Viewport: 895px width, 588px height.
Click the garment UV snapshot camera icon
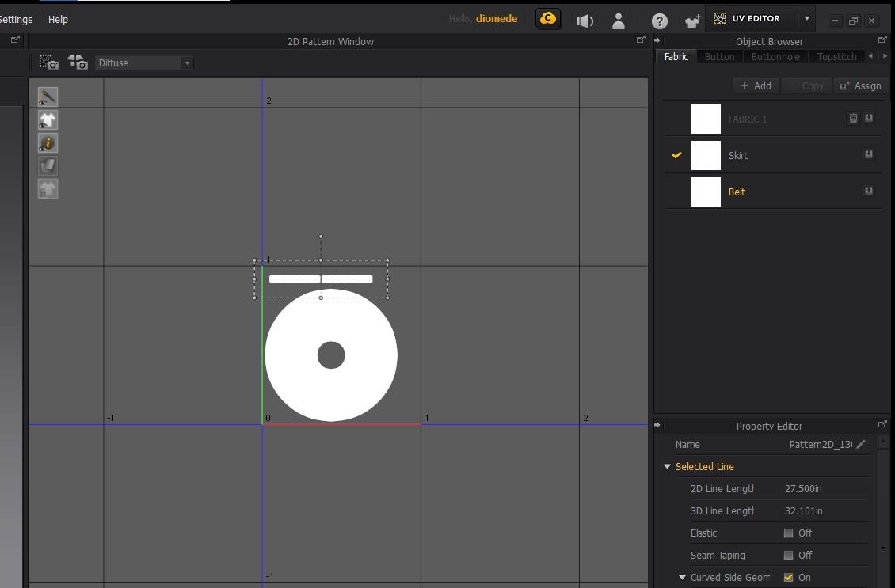(x=78, y=63)
